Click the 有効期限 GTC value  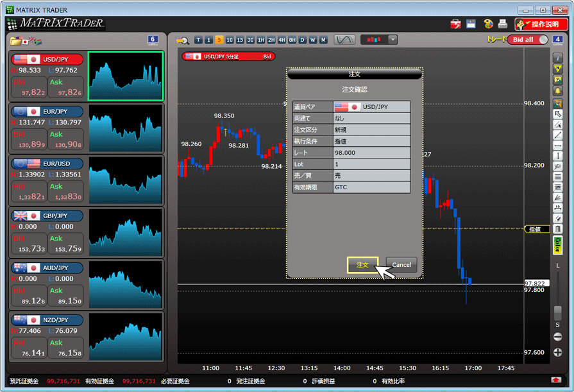[x=371, y=187]
